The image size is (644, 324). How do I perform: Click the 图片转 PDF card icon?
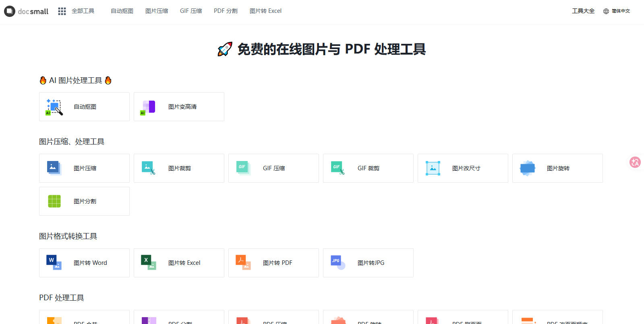coord(243,263)
